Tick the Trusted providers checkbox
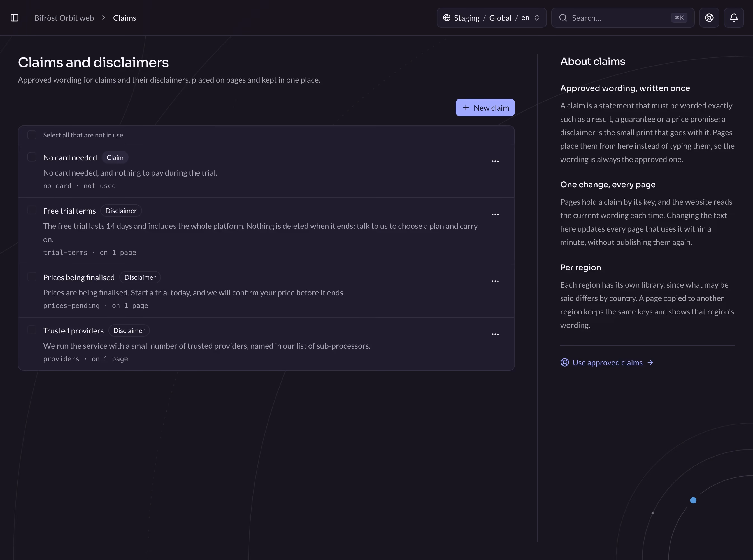This screenshot has width=753, height=560. point(32,330)
